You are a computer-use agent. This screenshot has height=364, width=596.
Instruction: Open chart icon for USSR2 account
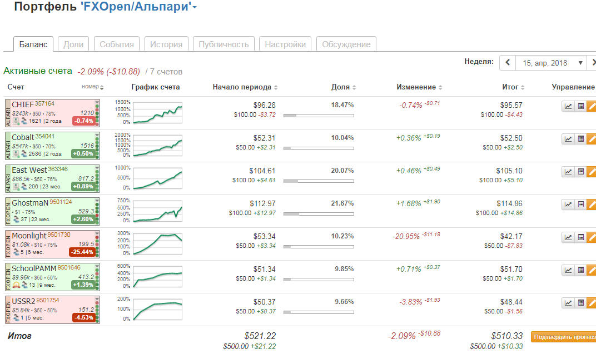pos(568,303)
